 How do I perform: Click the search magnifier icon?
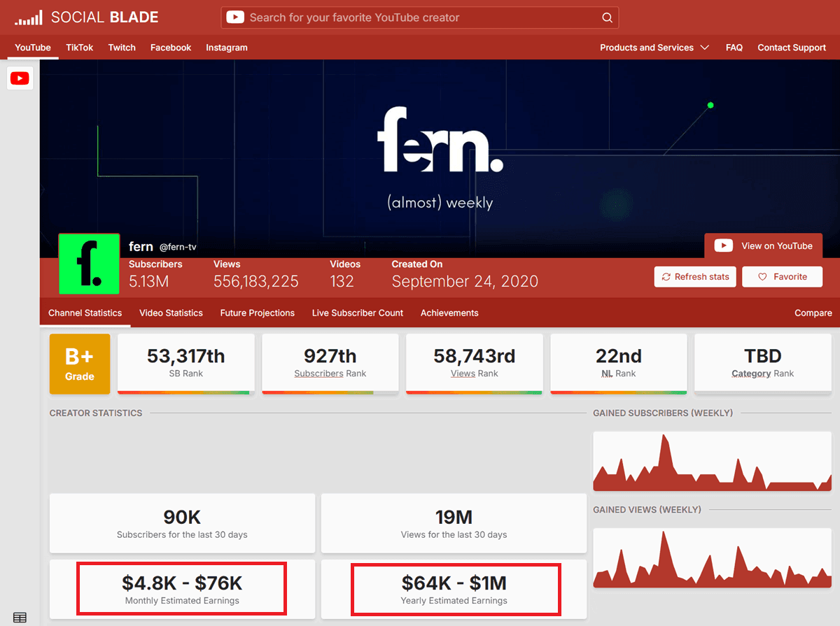tap(607, 17)
